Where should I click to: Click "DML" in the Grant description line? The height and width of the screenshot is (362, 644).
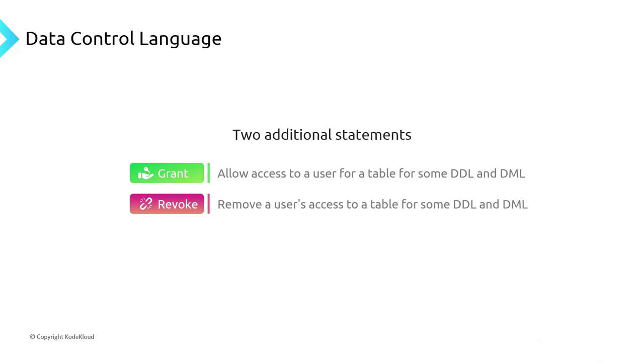(x=512, y=173)
